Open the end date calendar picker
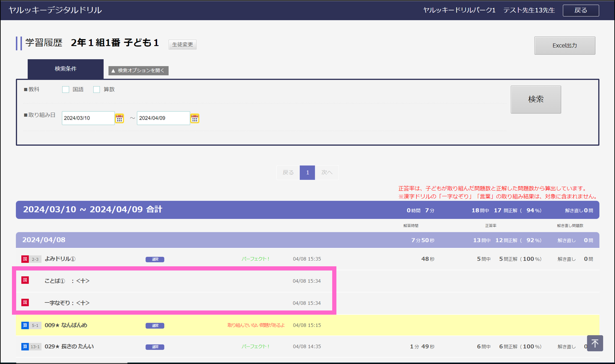This screenshot has width=615, height=364. 195,118
